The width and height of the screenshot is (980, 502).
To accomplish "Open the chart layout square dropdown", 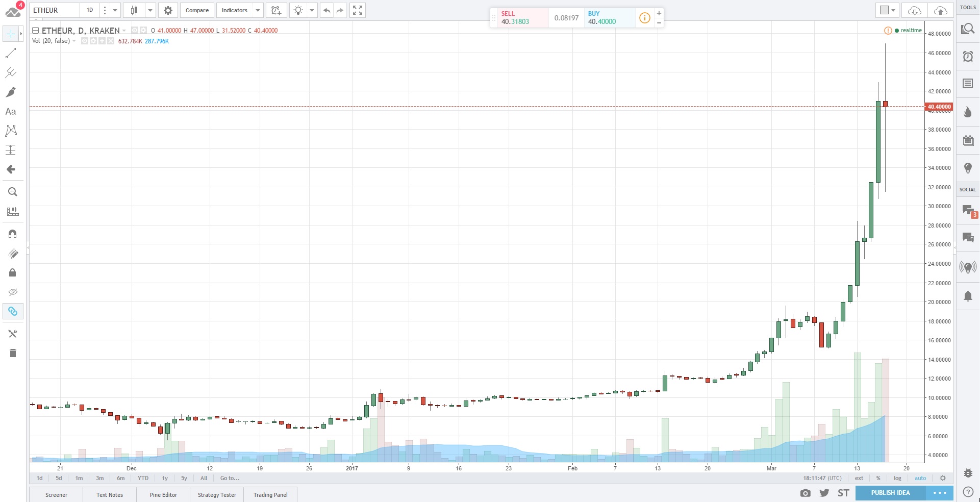I will point(888,10).
